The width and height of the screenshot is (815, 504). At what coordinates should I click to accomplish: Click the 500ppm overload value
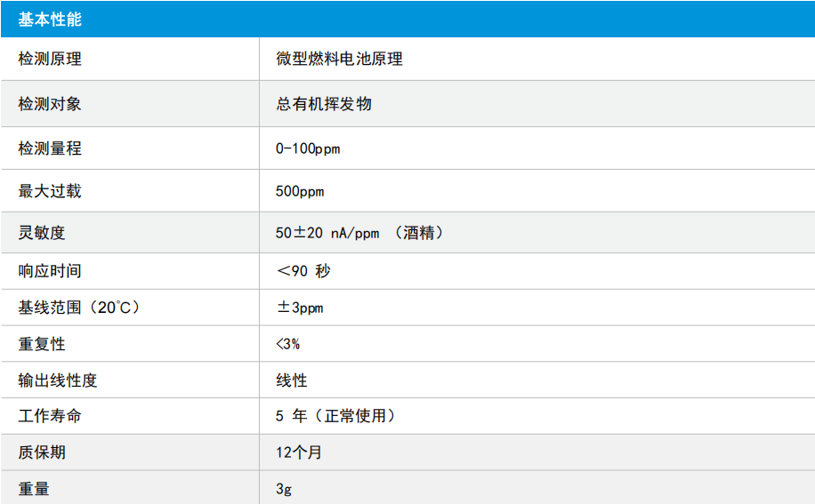(300, 191)
